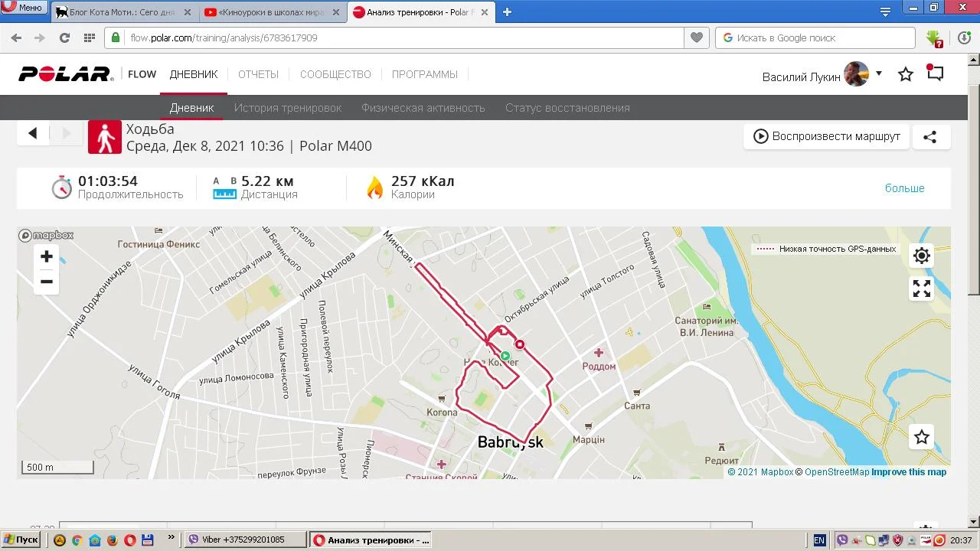Open the Speed Dial grid
The width and height of the screenshot is (980, 551).
tap(89, 37)
